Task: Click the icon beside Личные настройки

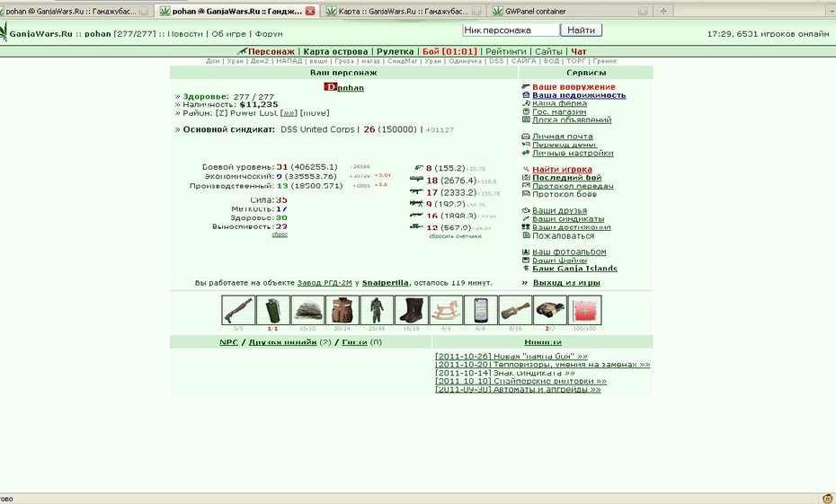Action: tap(526, 153)
